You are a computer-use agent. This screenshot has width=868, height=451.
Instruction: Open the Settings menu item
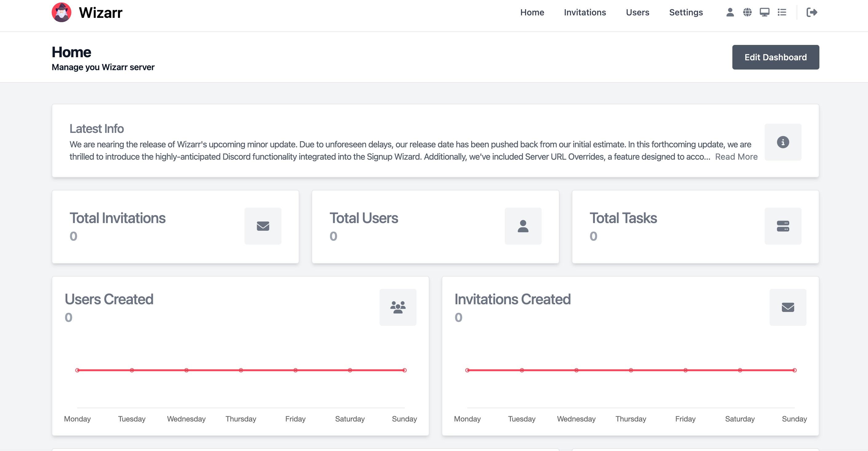pyautogui.click(x=686, y=13)
